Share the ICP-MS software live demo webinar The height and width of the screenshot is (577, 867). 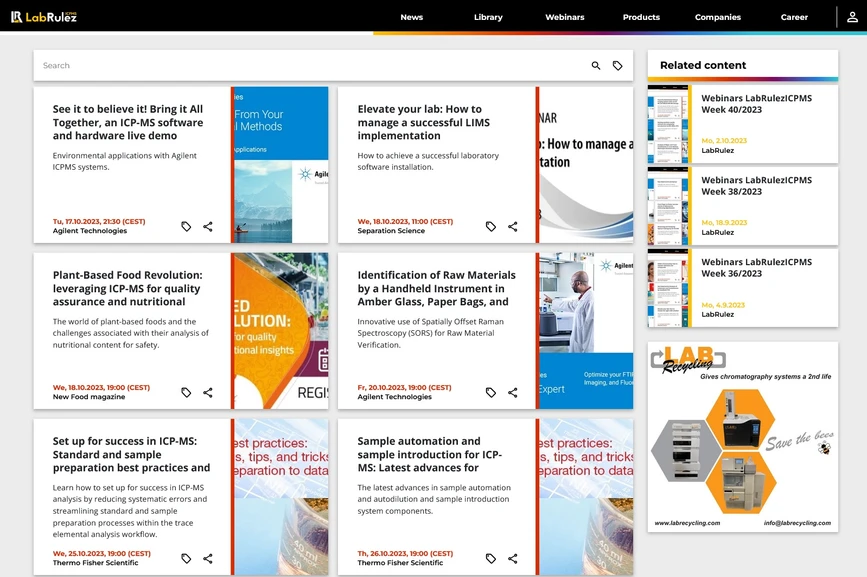pos(208,227)
